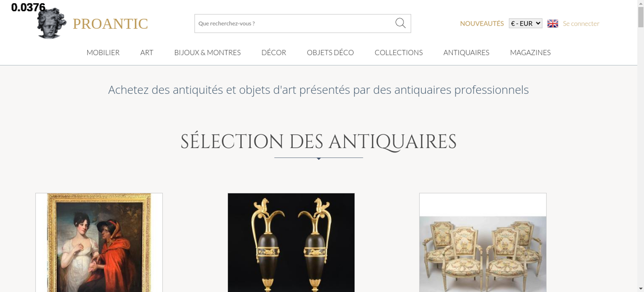
Task: Click the Proantic cherub head logo
Action: pos(52,23)
